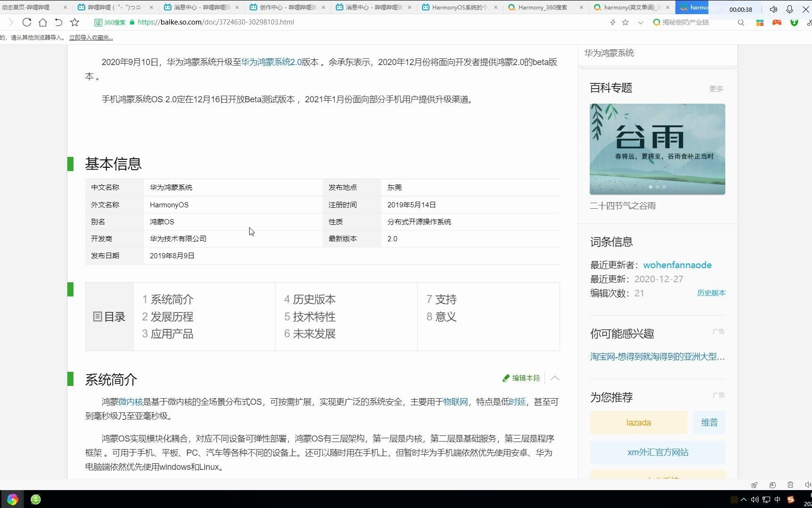Jump to 8 意义 in contents
Image resolution: width=812 pixels, height=508 pixels.
[442, 317]
